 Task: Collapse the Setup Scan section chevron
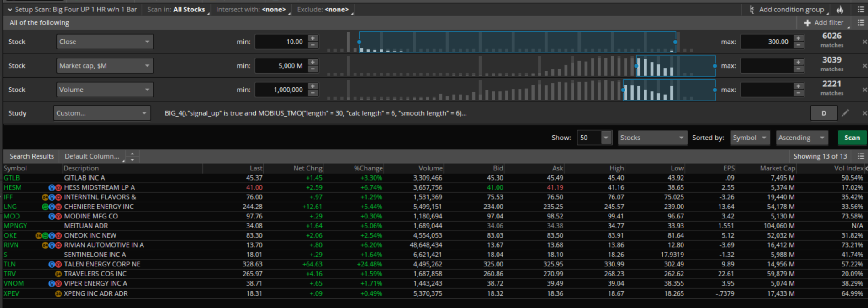10,10
